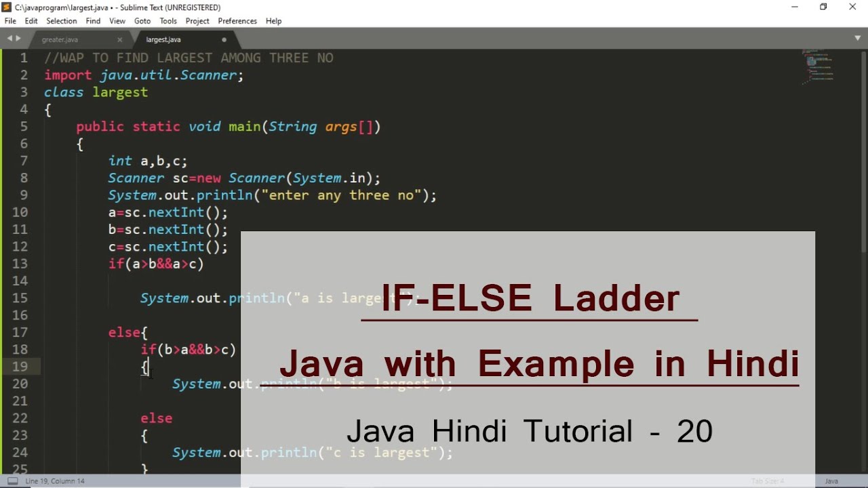Screen dimensions: 868x488
Task: Open the Help menu
Action: click(x=273, y=21)
